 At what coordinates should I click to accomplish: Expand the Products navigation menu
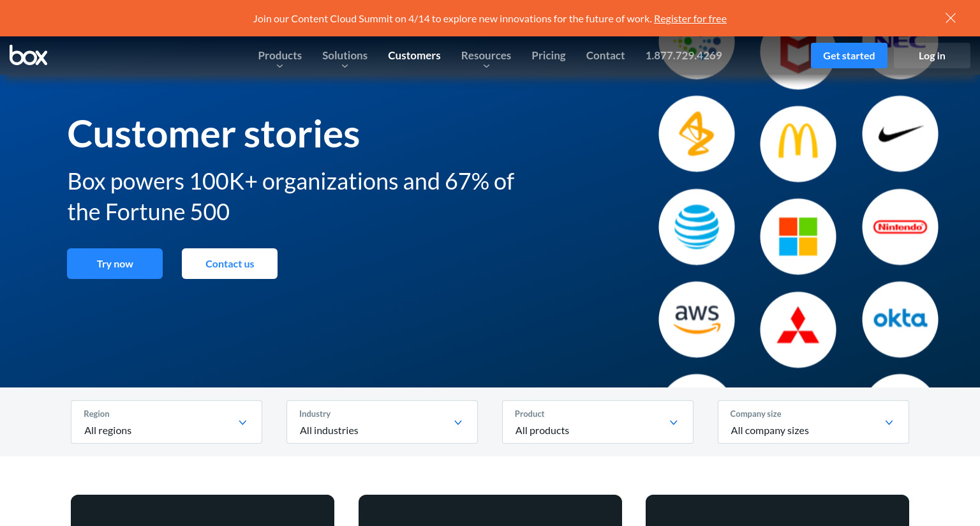coord(279,56)
